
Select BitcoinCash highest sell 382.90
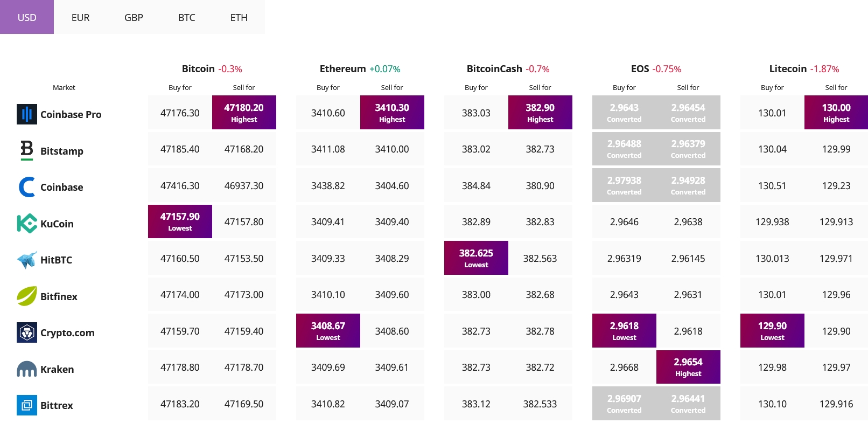pos(540,112)
